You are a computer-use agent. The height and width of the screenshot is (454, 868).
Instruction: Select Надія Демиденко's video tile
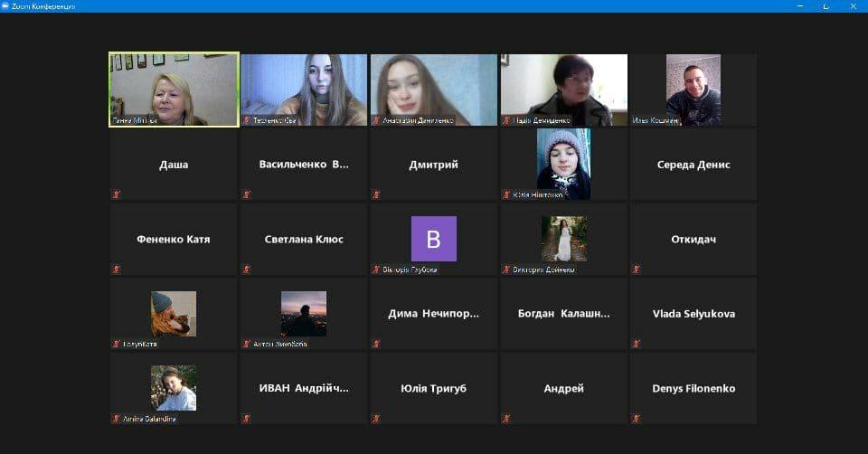pyautogui.click(x=564, y=90)
